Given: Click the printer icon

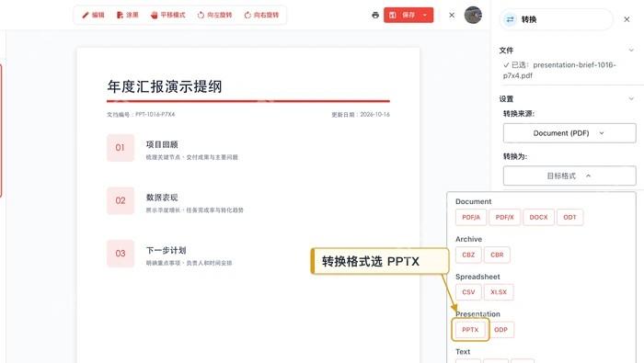Looking at the screenshot, I should [x=375, y=16].
